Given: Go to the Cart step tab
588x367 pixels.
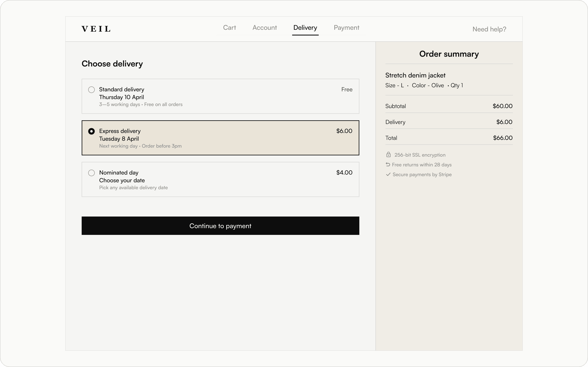Looking at the screenshot, I should [x=229, y=28].
